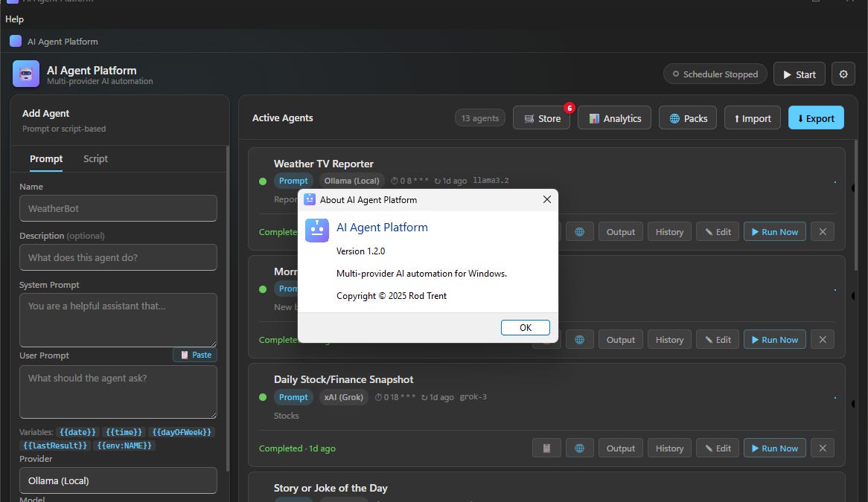Insert the {{dayOfWeek}} variable chip
The image size is (868, 502).
tap(182, 432)
